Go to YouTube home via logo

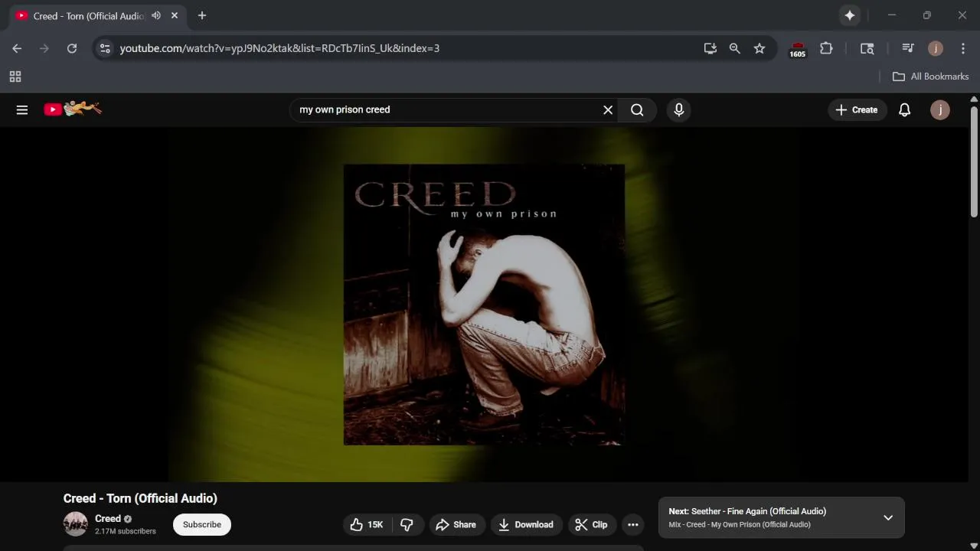pos(73,109)
